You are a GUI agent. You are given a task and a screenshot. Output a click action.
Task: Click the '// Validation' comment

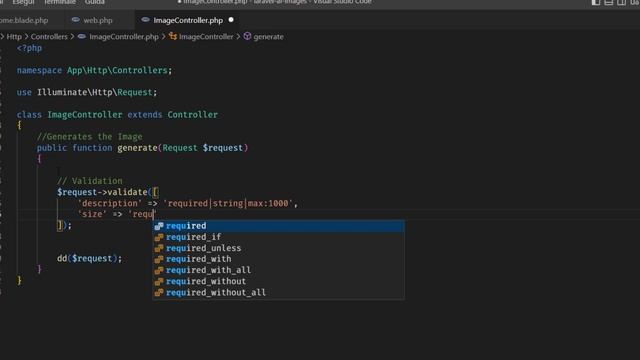click(89, 181)
